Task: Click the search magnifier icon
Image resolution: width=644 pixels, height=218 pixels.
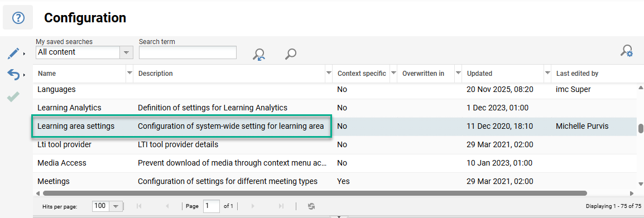Action: click(x=291, y=54)
